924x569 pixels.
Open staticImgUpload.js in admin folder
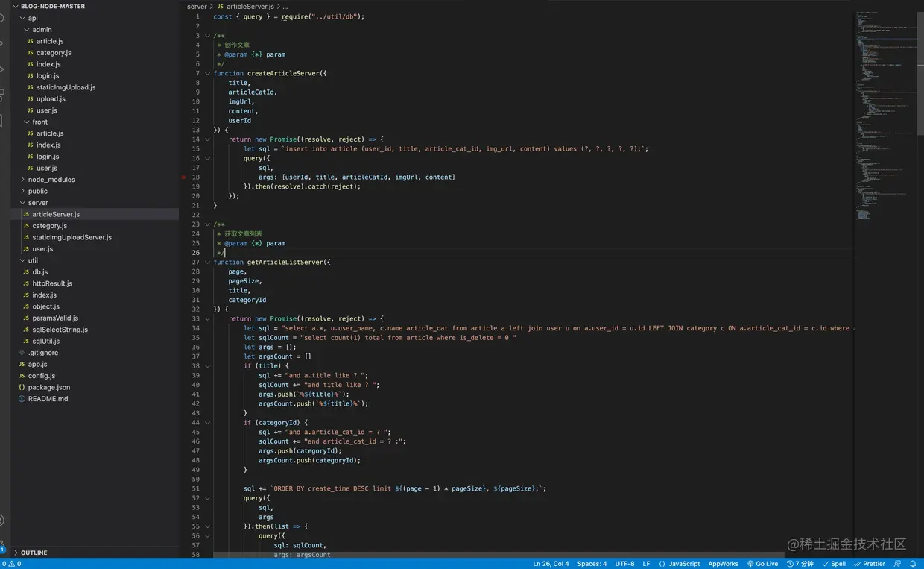[66, 87]
